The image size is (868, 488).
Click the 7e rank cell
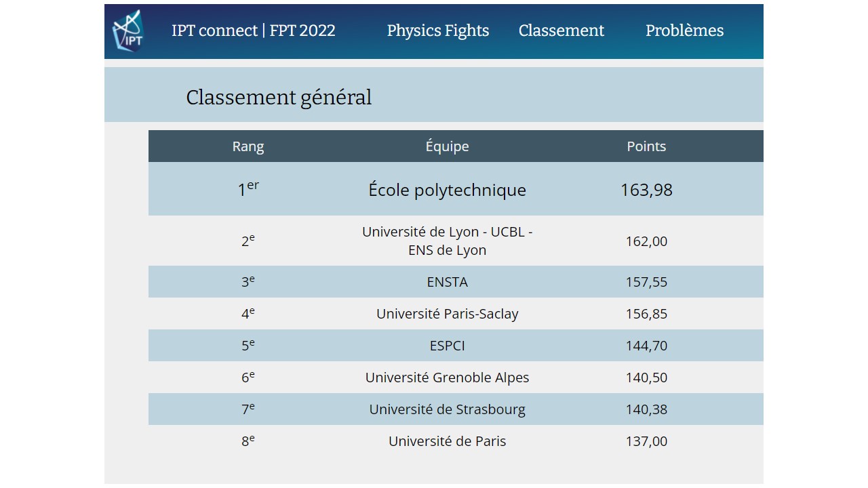(x=248, y=409)
